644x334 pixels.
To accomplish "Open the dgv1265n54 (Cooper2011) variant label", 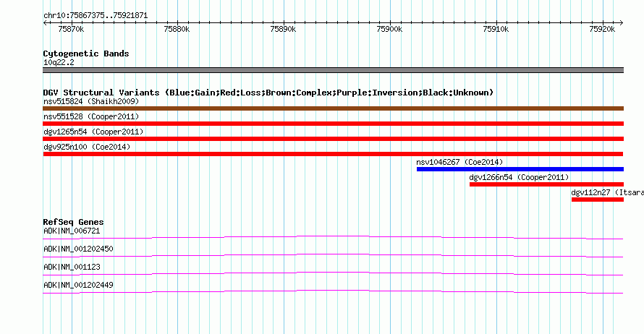I will [x=93, y=132].
